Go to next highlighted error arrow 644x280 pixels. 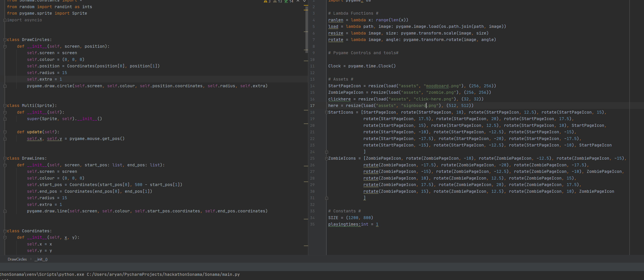(x=304, y=1)
